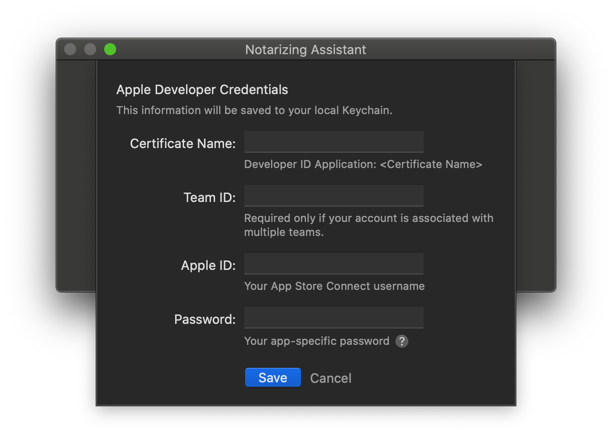Click the Certificate Name input field
Viewport: 612px width, 433px height.
pyautogui.click(x=334, y=142)
